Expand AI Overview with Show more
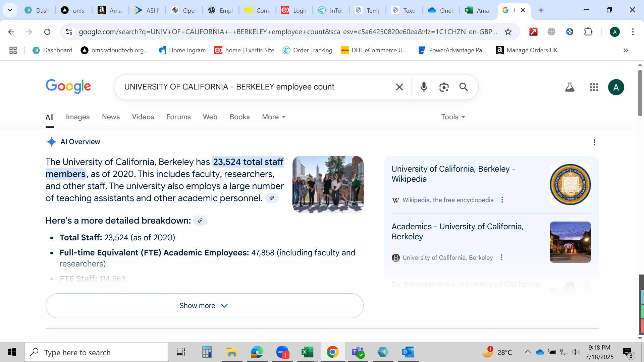Screen dimensions: 644x362 [205, 306]
